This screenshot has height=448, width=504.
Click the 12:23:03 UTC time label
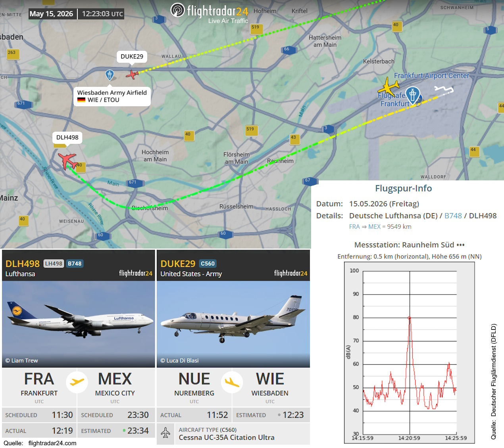[102, 14]
